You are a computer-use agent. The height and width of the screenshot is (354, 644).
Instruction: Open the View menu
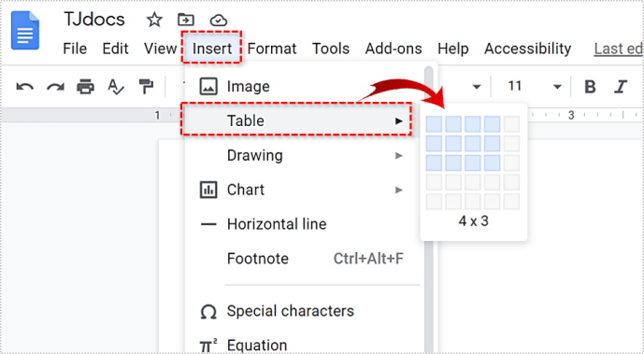160,49
